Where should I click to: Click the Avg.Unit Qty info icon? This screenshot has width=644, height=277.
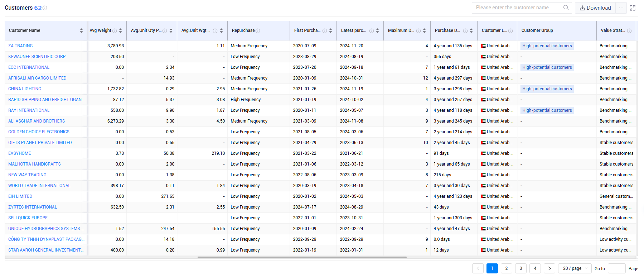pyautogui.click(x=165, y=31)
